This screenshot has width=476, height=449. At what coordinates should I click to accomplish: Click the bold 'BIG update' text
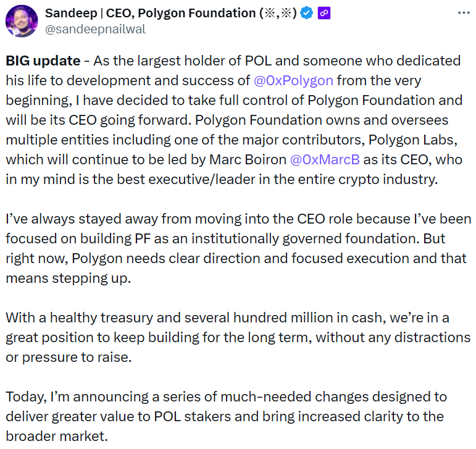(x=43, y=61)
